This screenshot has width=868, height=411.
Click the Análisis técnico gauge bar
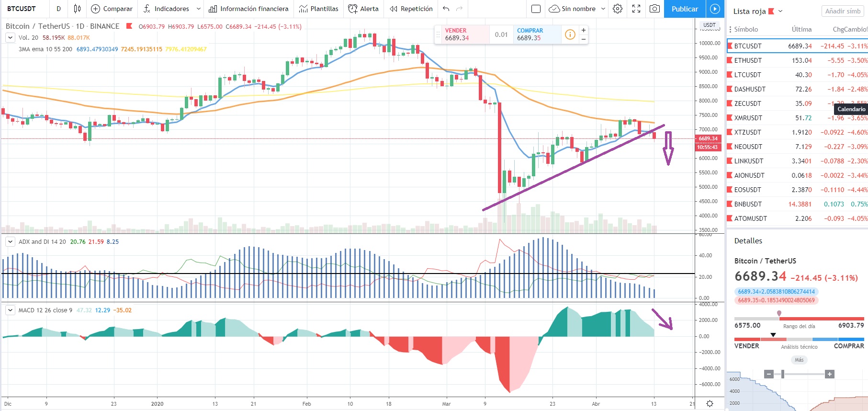pyautogui.click(x=799, y=339)
